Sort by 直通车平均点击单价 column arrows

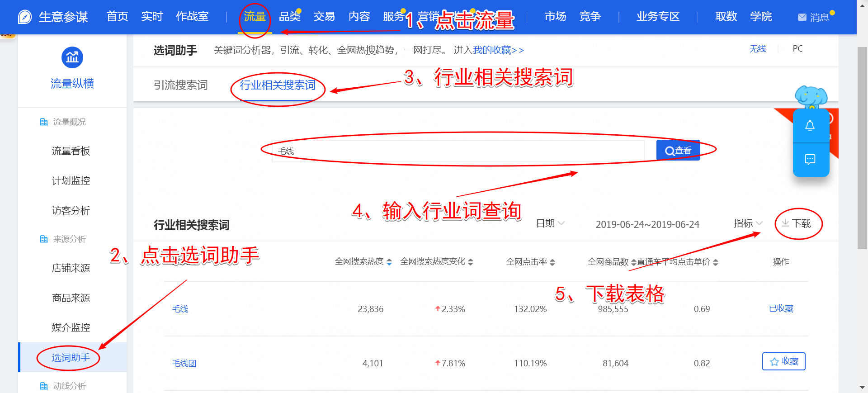click(716, 262)
